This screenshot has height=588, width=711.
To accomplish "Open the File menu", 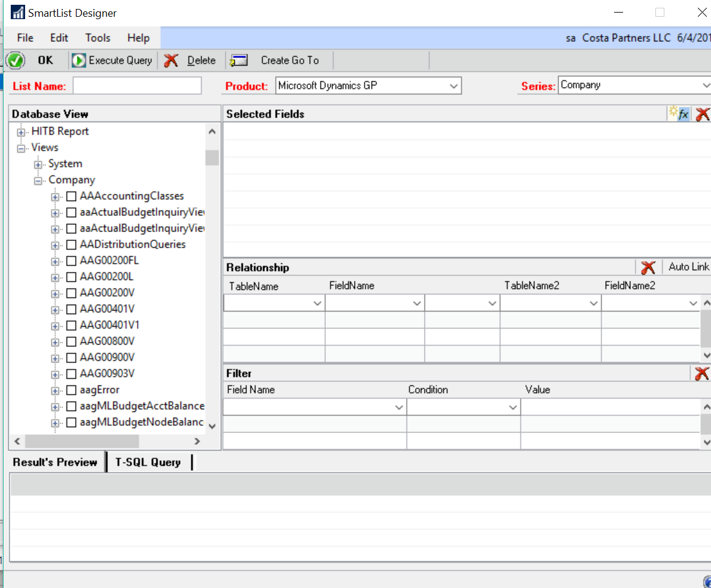I will tap(25, 38).
